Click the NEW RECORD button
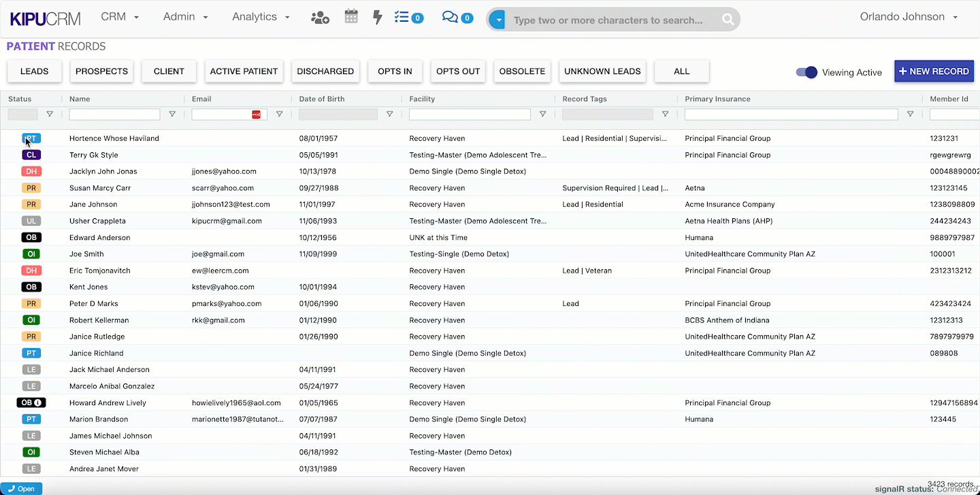 934,71
